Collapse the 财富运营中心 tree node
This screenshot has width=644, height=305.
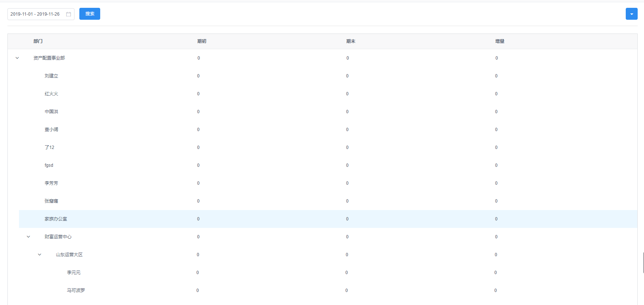(x=28, y=237)
